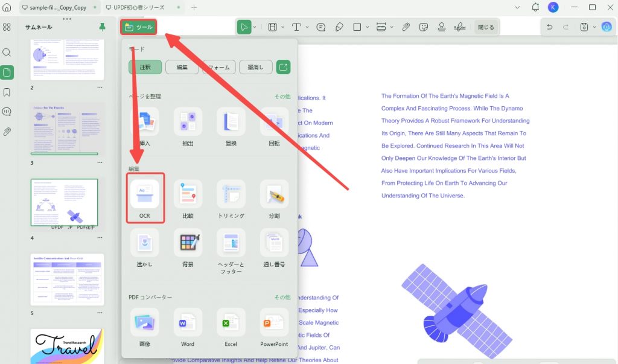
Task: Open the ヘッダーとフッター tool
Action: [x=231, y=251]
